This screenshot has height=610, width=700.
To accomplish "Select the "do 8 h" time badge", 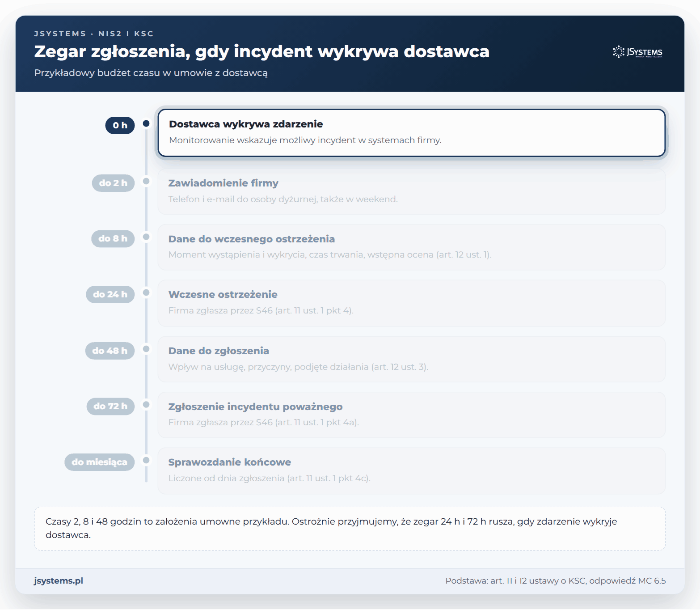I will click(113, 238).
